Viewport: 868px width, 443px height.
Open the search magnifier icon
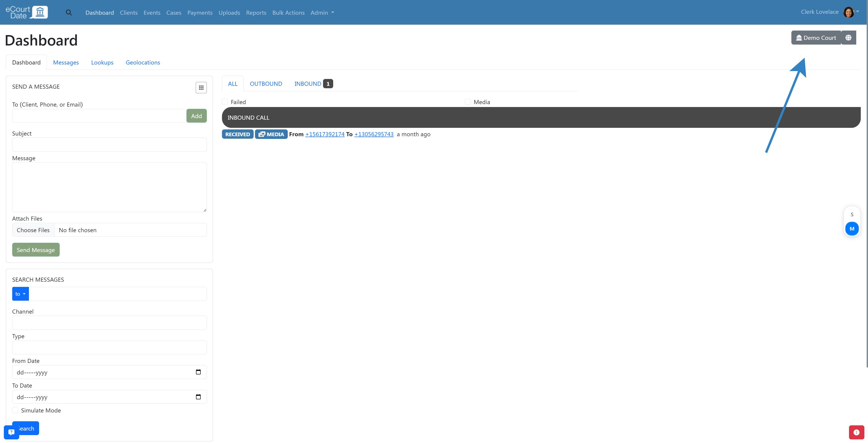coord(69,12)
